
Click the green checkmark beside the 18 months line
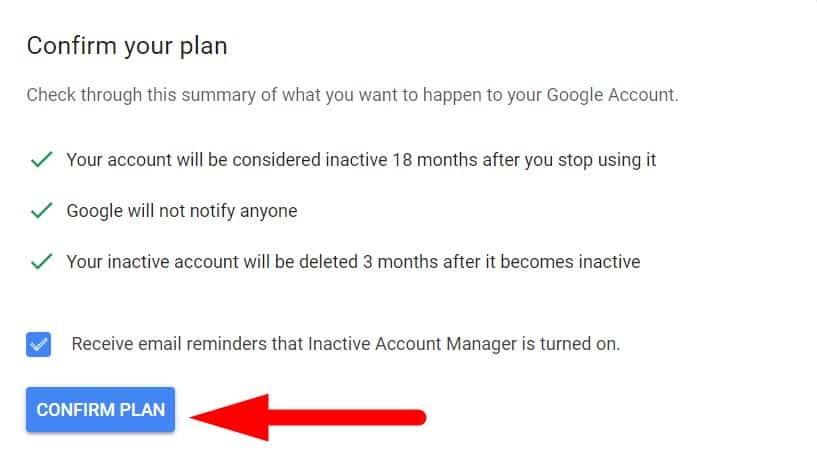click(x=41, y=160)
